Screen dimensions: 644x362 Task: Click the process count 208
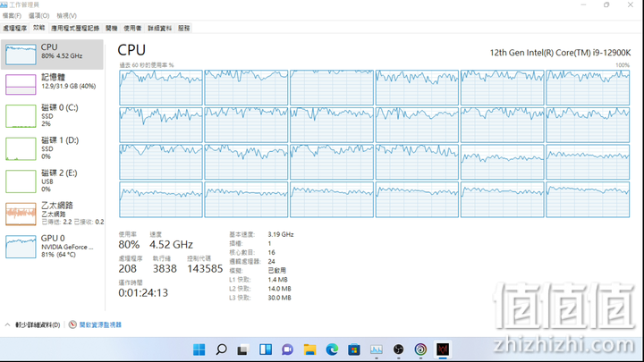point(127,269)
